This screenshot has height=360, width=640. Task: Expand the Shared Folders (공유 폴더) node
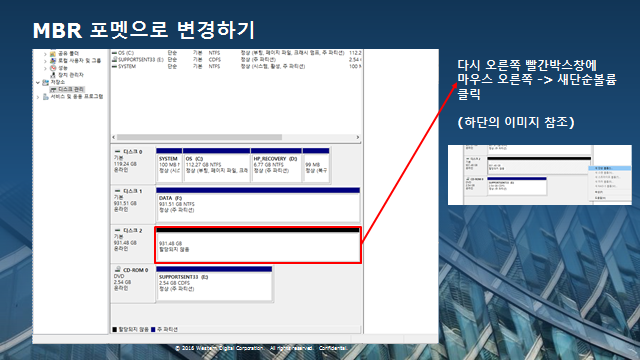point(45,54)
